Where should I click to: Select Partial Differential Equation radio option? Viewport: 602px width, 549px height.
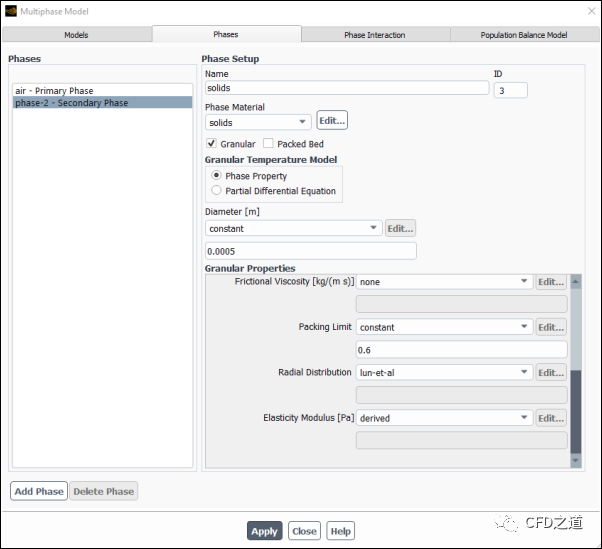click(216, 191)
